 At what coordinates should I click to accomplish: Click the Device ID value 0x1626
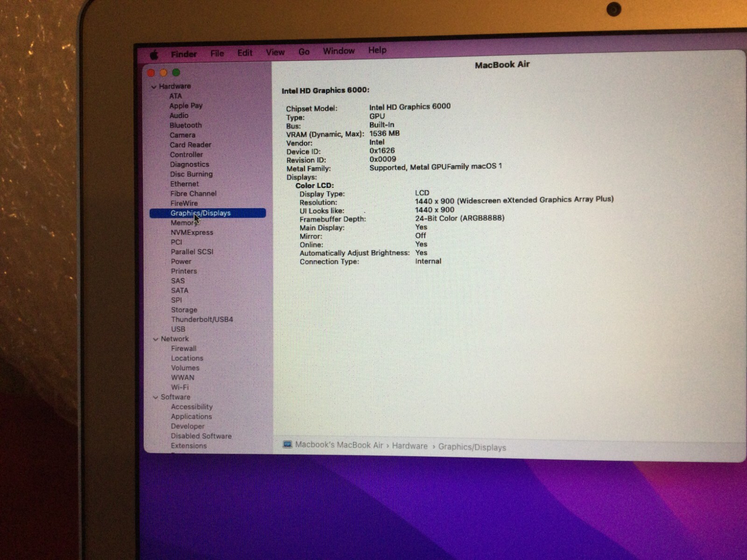pyautogui.click(x=382, y=151)
